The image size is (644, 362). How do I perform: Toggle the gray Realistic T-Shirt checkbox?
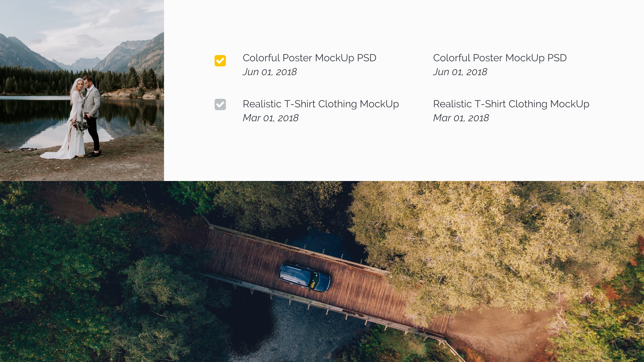tap(220, 104)
